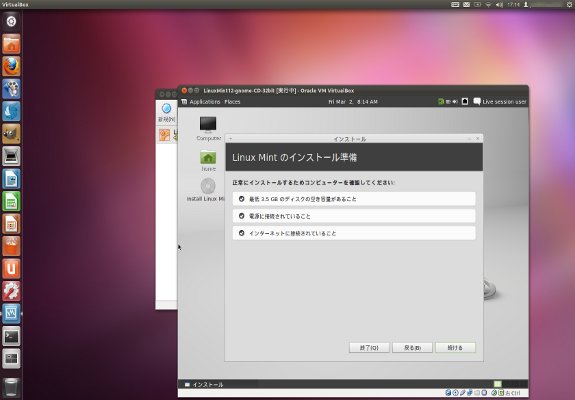Open the Trash in the launcher
This screenshot has height=400, width=575.
pyautogui.click(x=11, y=387)
